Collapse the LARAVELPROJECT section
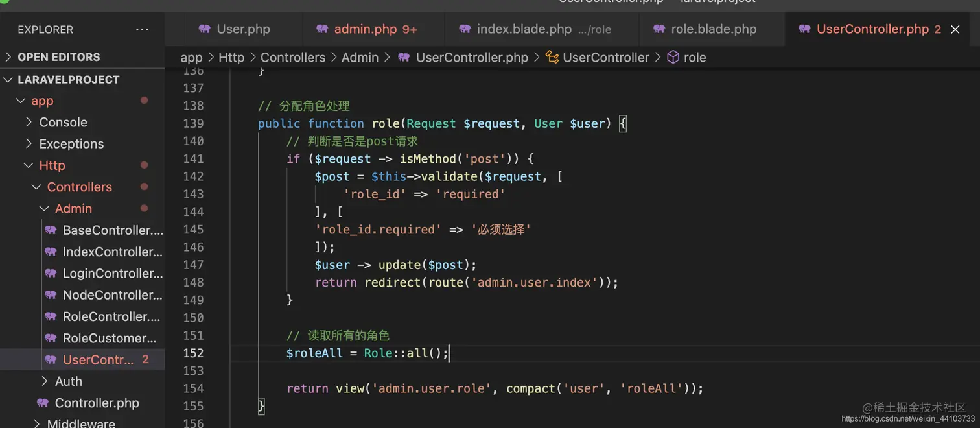Viewport: 980px width, 428px height. [x=8, y=80]
